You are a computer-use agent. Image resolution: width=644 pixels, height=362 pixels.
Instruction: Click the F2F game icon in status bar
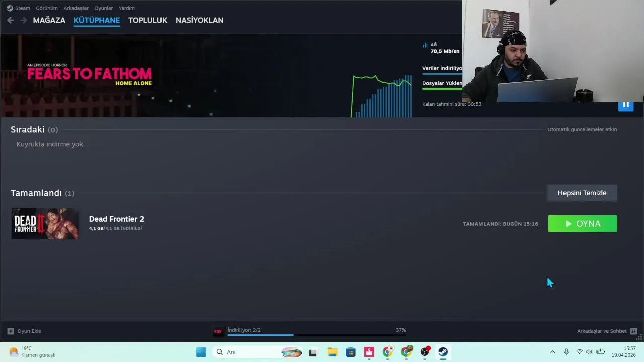pos(218,331)
